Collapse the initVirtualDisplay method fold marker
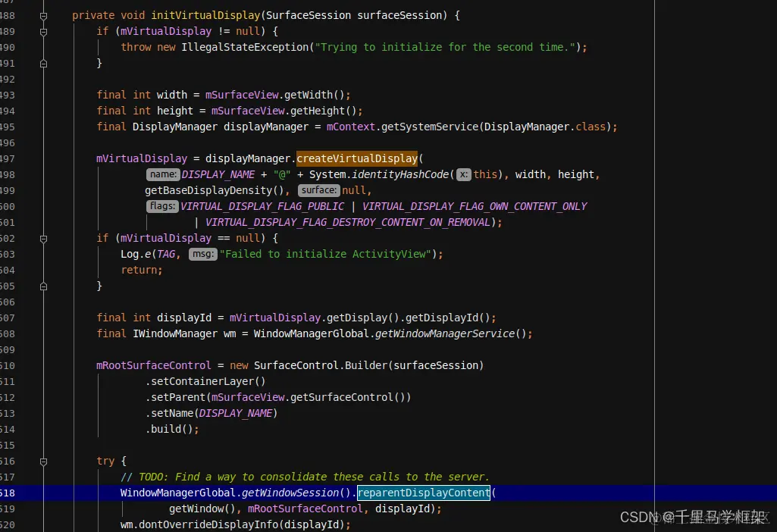The image size is (777, 532). click(x=44, y=16)
